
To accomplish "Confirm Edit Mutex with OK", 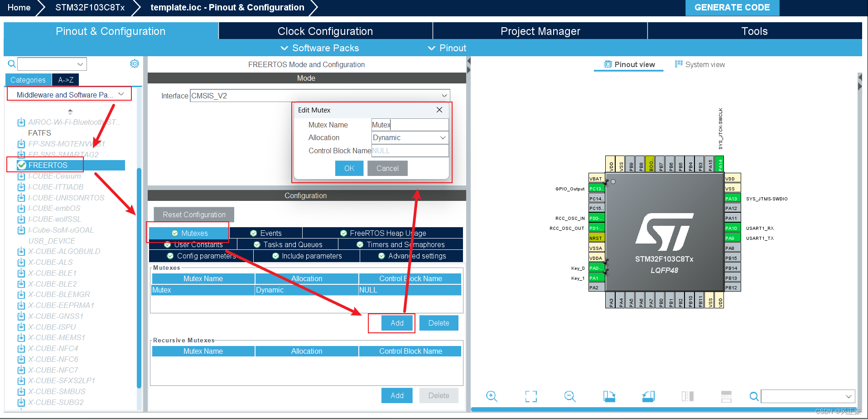I will 349,168.
